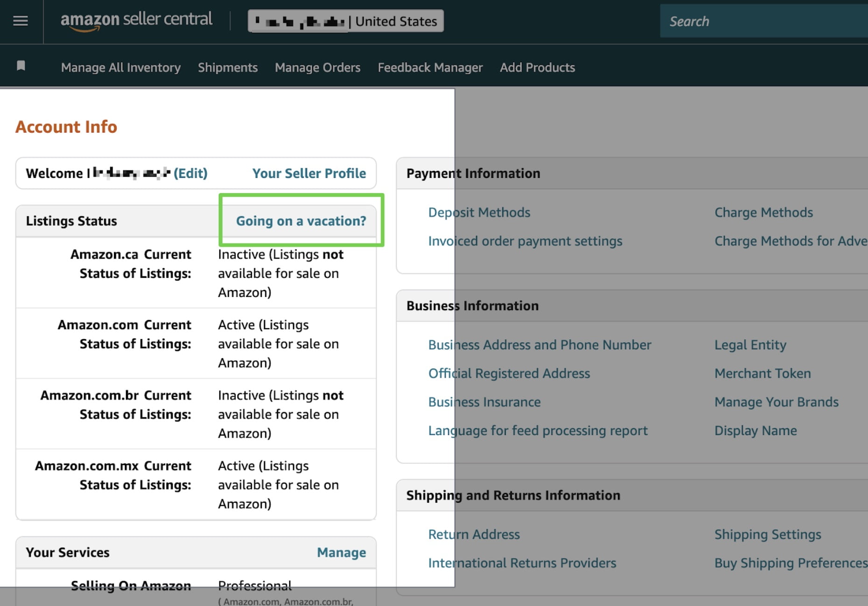Click the Professional plan text
This screenshot has height=606, width=868.
click(x=255, y=585)
